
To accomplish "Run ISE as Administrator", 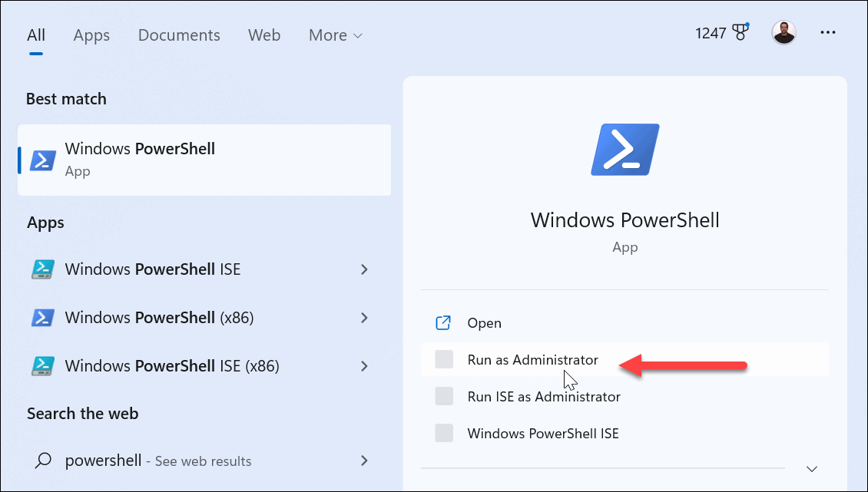I will click(543, 396).
